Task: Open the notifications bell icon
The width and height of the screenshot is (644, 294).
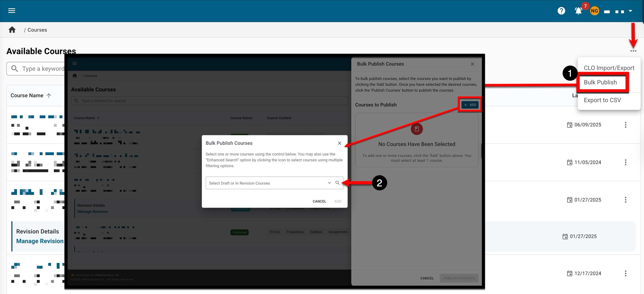Action: (x=578, y=11)
